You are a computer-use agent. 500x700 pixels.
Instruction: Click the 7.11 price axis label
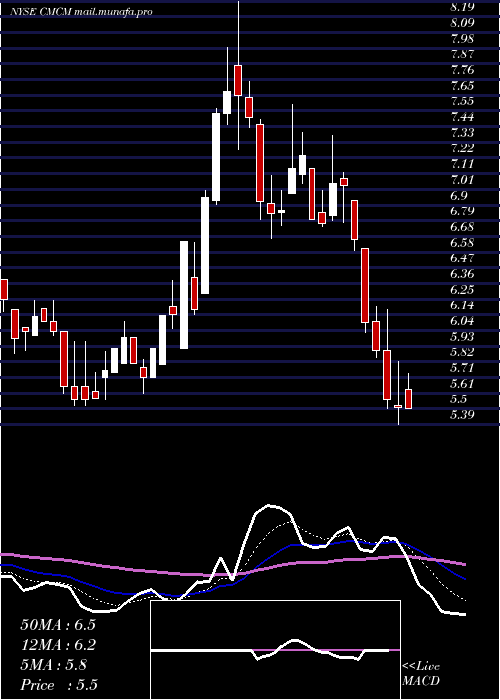point(462,164)
